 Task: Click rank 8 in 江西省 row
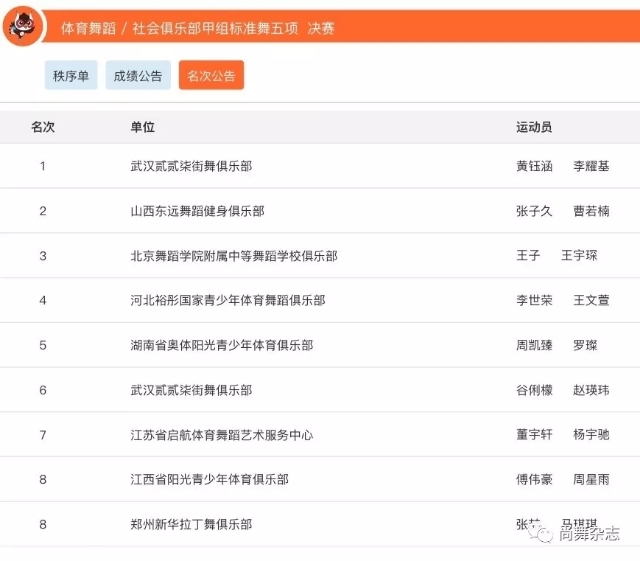(43, 479)
